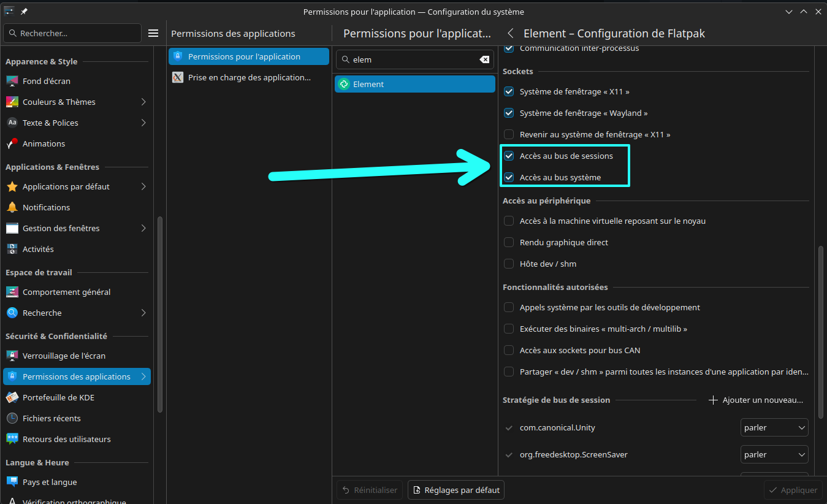Expand the Couleurs & Thèmes submenu
This screenshot has width=827, height=504.
[143, 102]
